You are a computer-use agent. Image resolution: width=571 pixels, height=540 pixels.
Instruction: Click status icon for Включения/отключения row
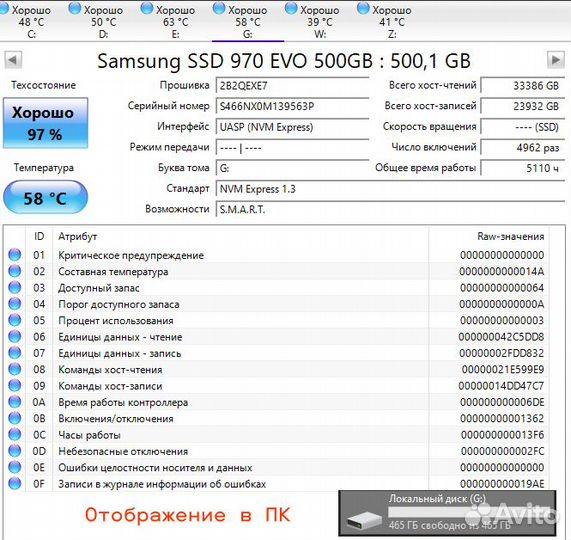(15, 418)
